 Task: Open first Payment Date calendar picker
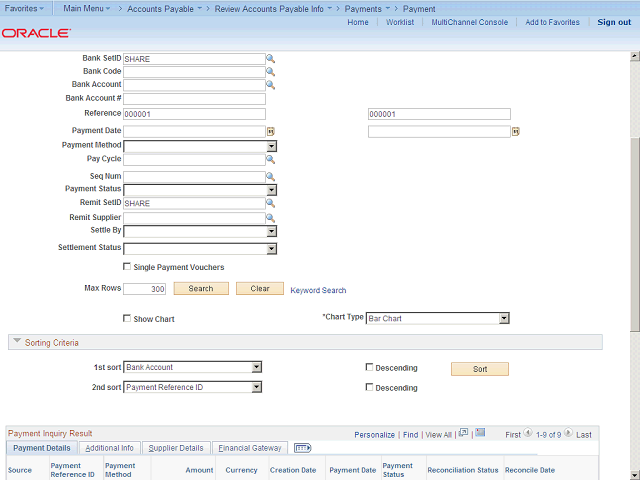tap(270, 131)
